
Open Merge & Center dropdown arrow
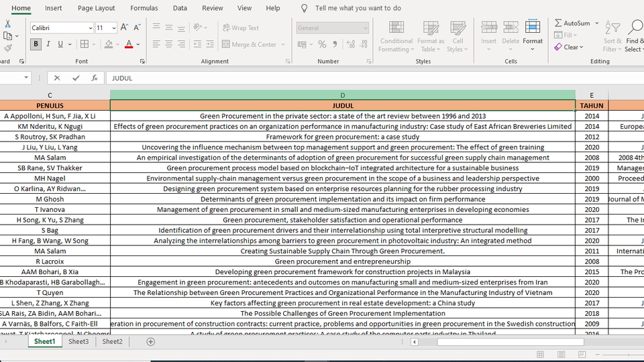point(283,44)
